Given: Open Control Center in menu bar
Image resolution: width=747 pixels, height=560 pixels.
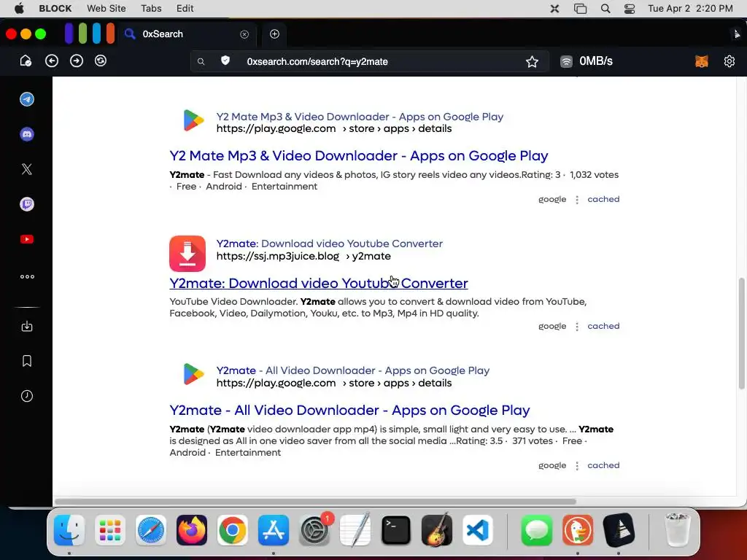Looking at the screenshot, I should [x=630, y=9].
